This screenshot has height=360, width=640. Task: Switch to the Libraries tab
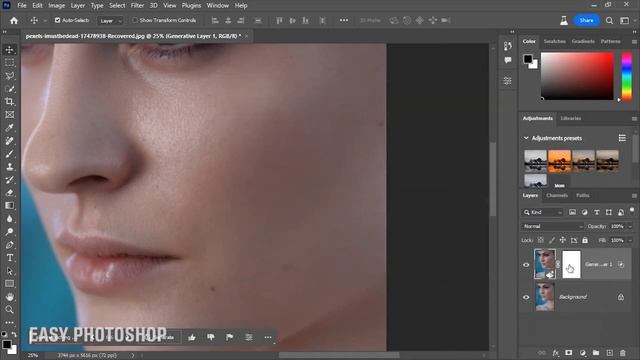571,118
